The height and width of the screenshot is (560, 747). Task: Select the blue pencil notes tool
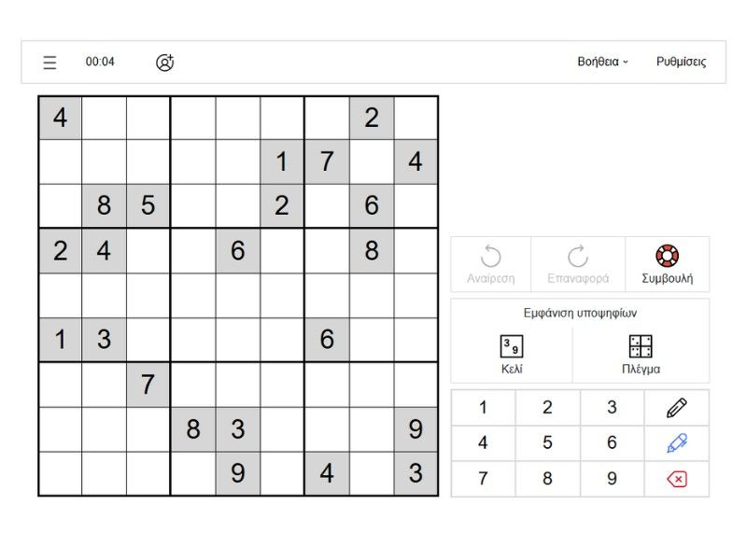(x=677, y=443)
